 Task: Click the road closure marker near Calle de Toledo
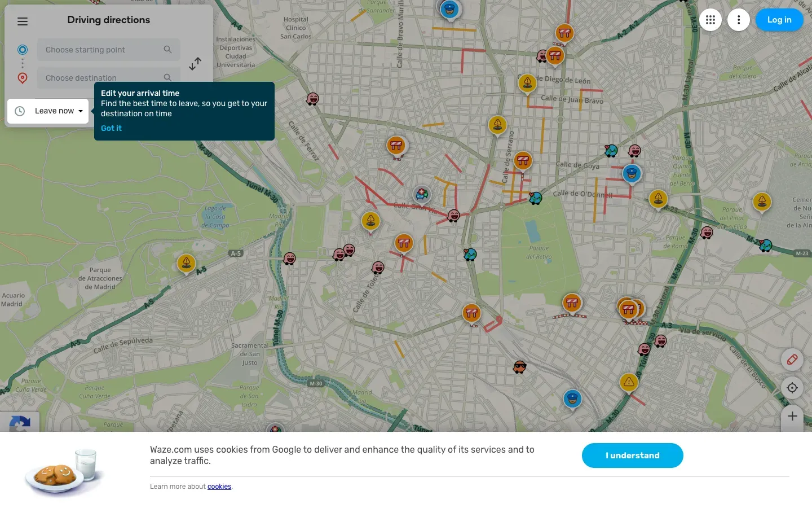coord(404,242)
